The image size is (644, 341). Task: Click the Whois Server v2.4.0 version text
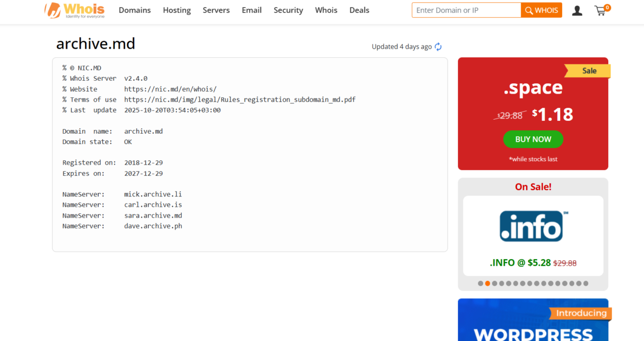point(135,78)
